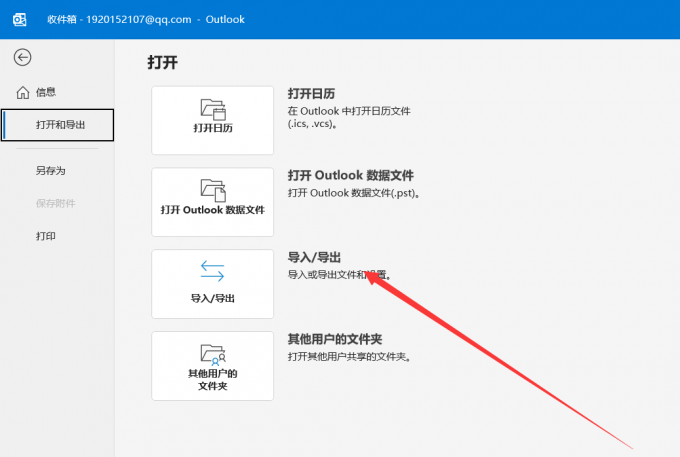Click the 打开日历 heading text
Image resolution: width=680 pixels, height=457 pixels.
(x=311, y=94)
